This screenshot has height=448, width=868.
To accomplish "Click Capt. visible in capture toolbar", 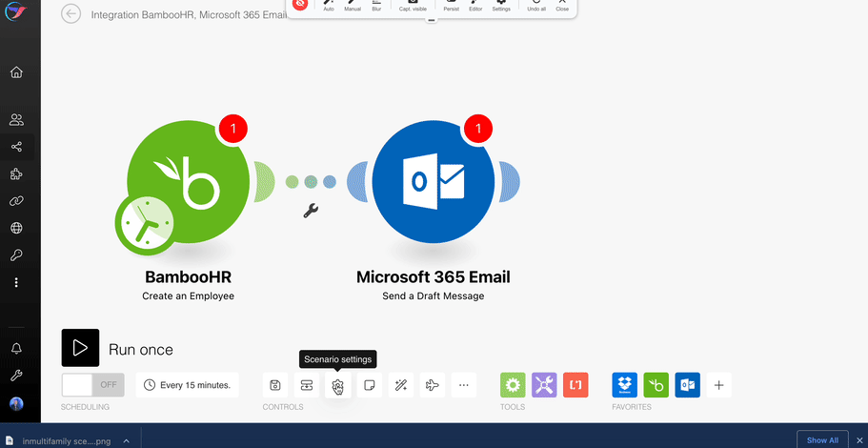I will pos(413,6).
